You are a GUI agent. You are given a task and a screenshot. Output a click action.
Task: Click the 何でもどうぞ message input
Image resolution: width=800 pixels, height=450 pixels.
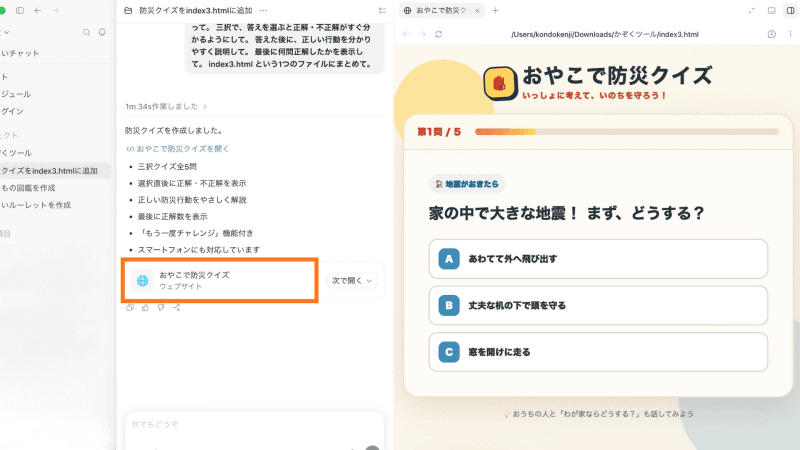[254, 424]
